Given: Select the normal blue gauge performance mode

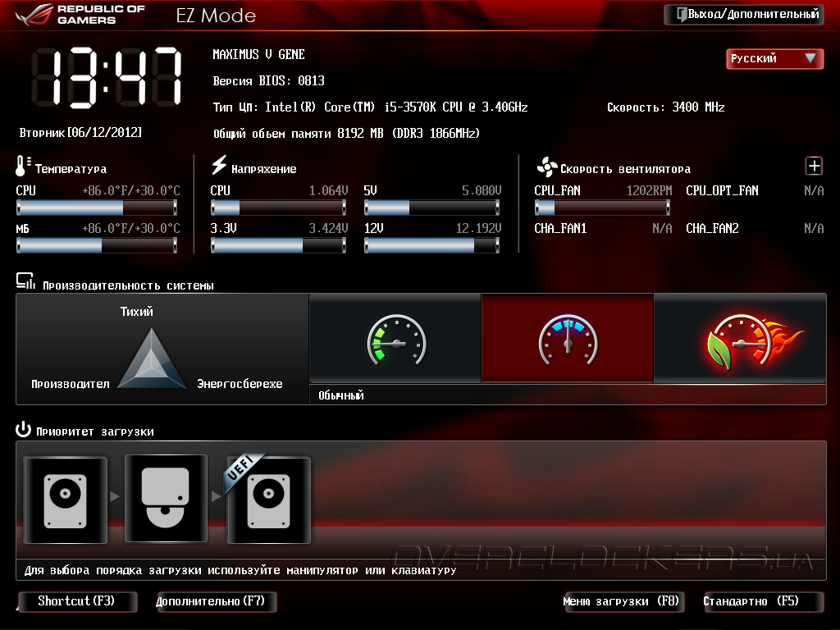Looking at the screenshot, I should click(568, 339).
